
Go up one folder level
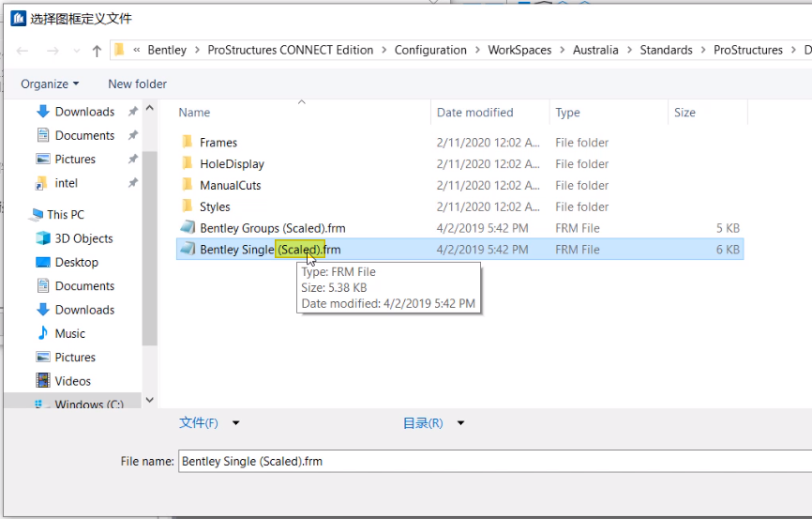coord(97,51)
